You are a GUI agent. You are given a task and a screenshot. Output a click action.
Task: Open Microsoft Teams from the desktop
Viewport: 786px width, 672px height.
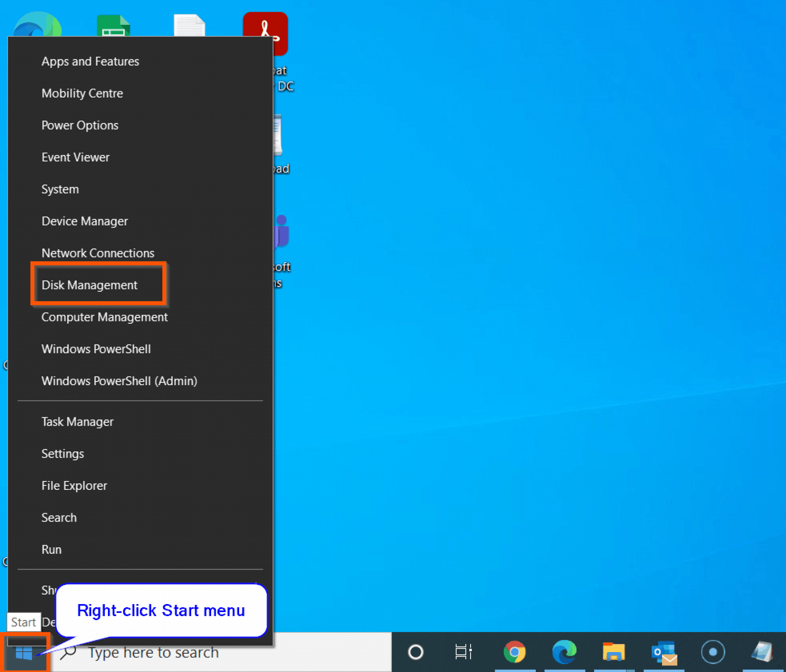click(x=280, y=230)
